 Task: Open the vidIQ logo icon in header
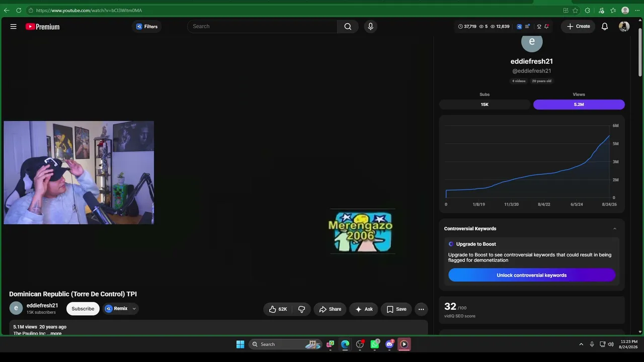click(x=519, y=27)
